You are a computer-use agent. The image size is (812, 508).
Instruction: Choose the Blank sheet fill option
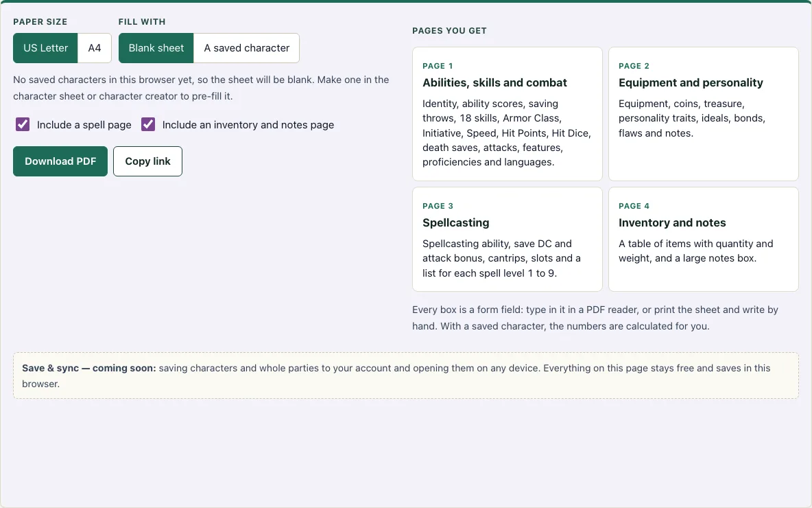click(156, 48)
